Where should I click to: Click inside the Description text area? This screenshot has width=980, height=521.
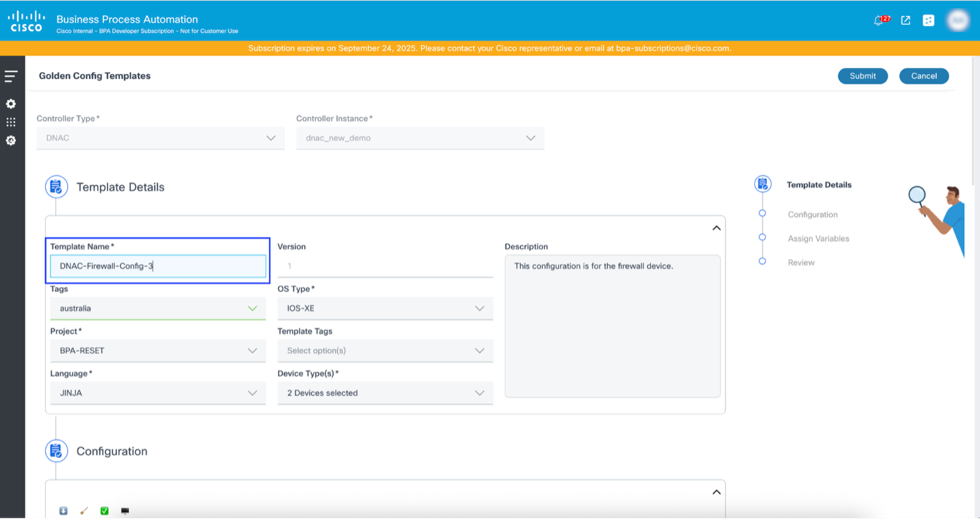[613, 326]
